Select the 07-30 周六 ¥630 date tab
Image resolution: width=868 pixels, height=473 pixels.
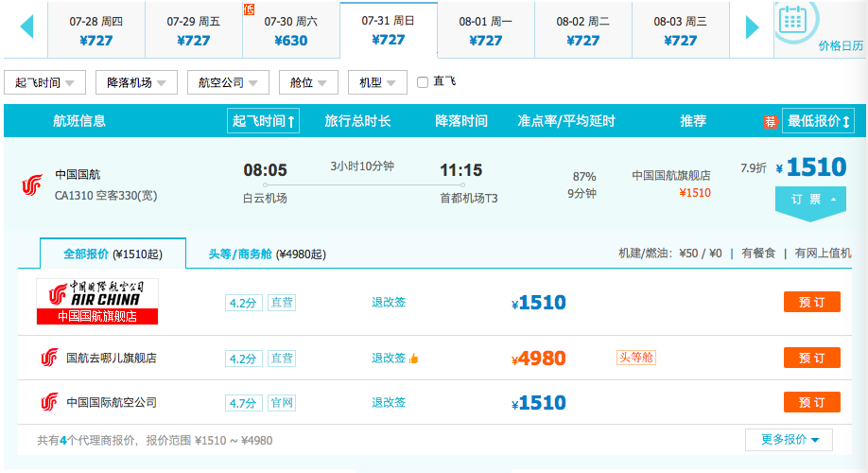[x=291, y=30]
